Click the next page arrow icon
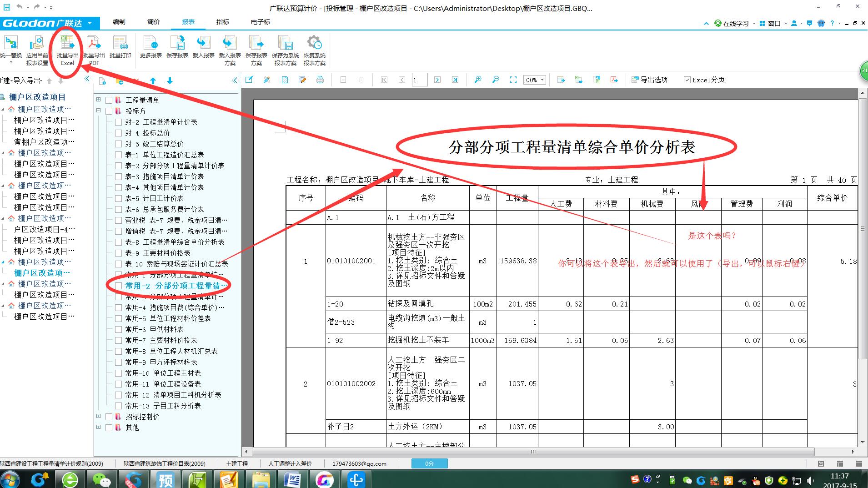Viewport: 868px width, 488px height. (437, 80)
